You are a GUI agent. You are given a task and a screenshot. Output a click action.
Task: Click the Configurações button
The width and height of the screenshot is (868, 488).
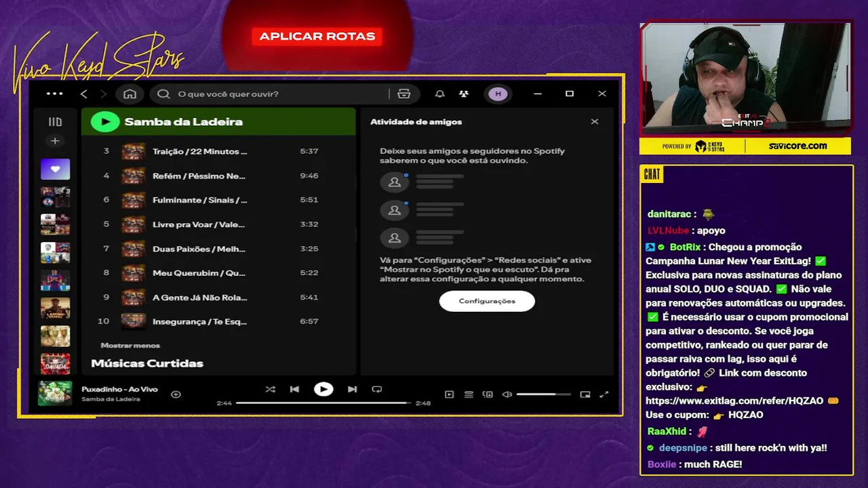coord(487,301)
